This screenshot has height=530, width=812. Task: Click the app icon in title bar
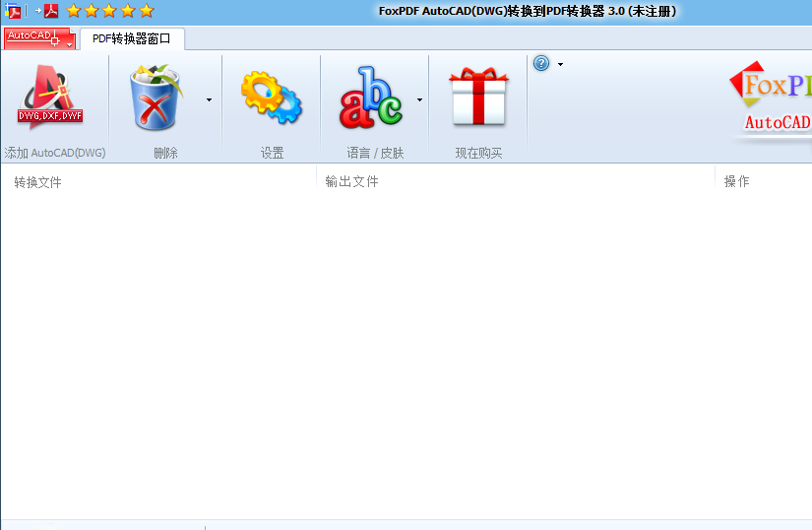pos(13,11)
